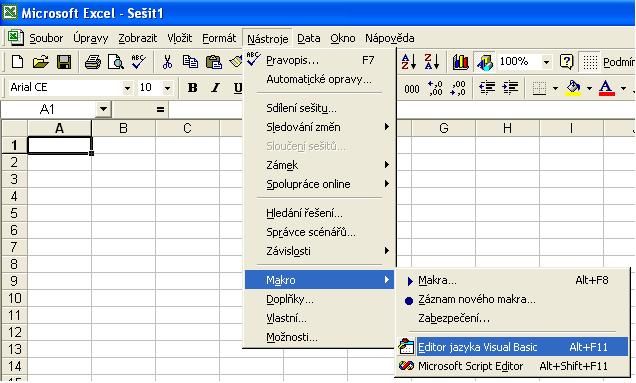Image resolution: width=636 pixels, height=383 pixels.
Task: Decrease indent toolbar icon
Action: pos(487,87)
